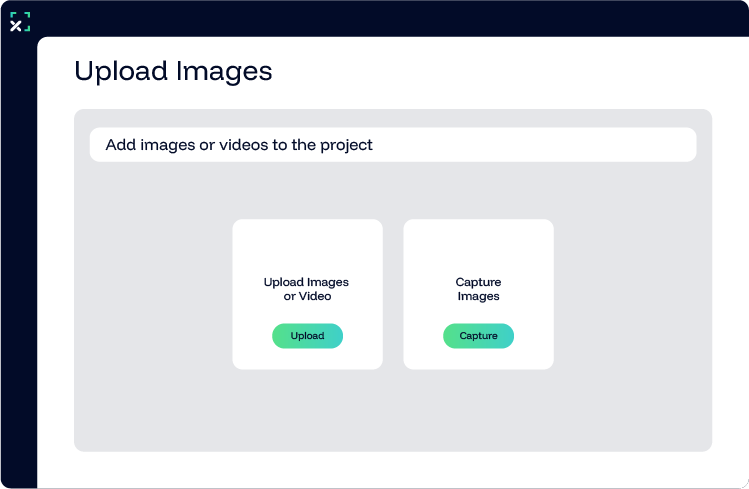
Task: Click the app logo in the top-left corner
Action: (x=20, y=22)
